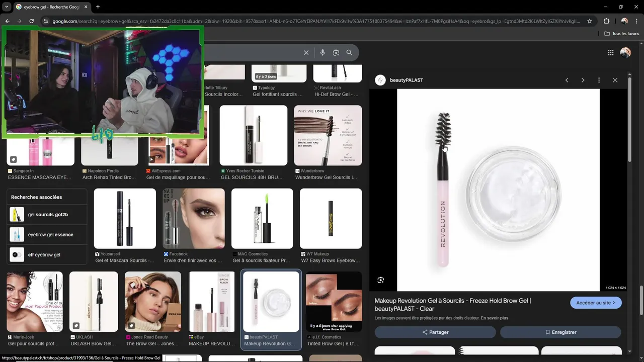Viewport: 644px width, 362px height.
Task: Open the En savoir plus link
Action: pos(494,318)
